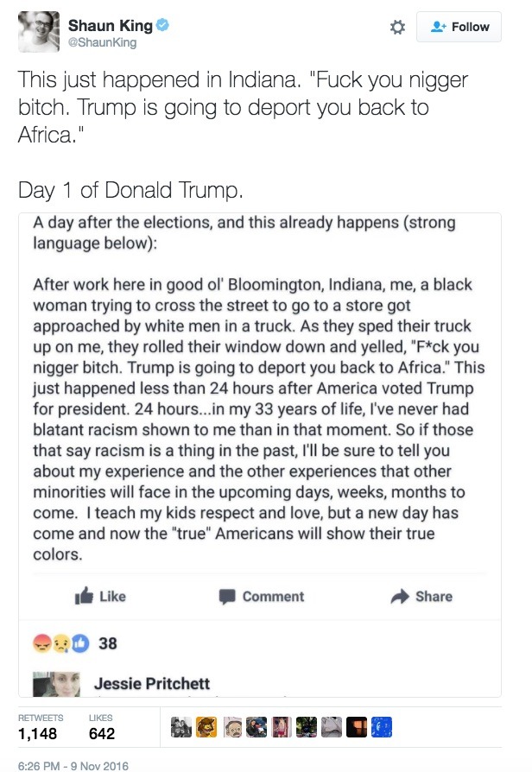Screen dimensions: 532x772
Task: Click the 6:26 PM - 9 Nov 2016 timestamp
Action: point(73,765)
